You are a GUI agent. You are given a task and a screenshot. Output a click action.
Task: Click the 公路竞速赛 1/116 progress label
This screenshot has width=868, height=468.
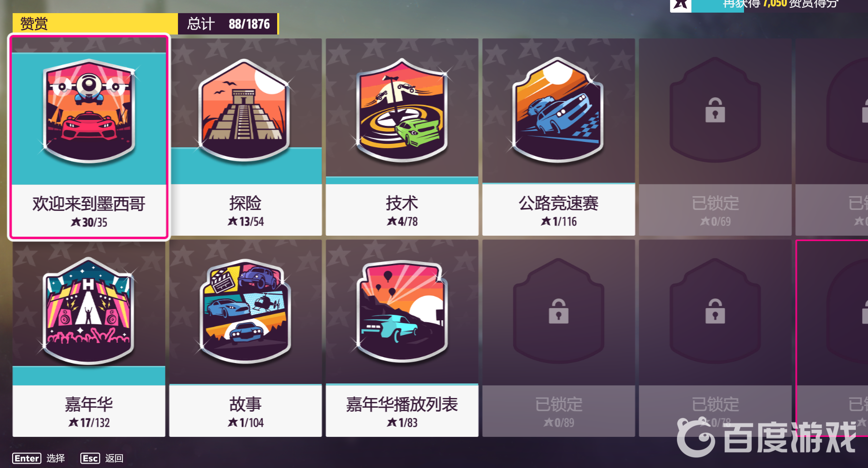pos(558,222)
